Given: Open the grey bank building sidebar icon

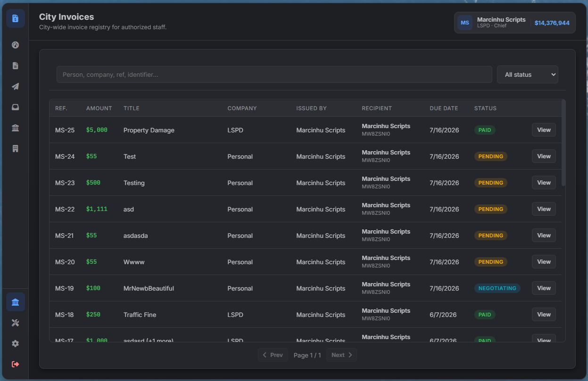Looking at the screenshot, I should [16, 128].
